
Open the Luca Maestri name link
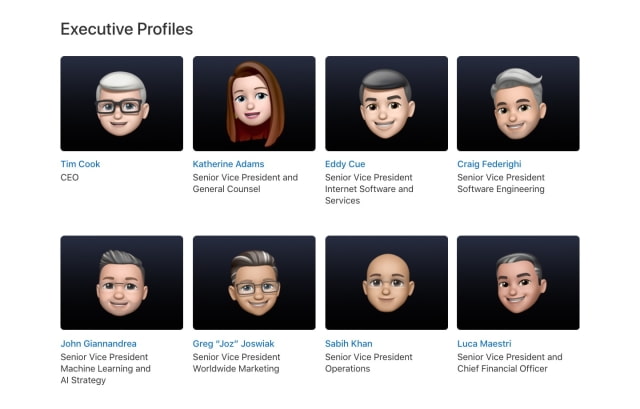(x=484, y=344)
